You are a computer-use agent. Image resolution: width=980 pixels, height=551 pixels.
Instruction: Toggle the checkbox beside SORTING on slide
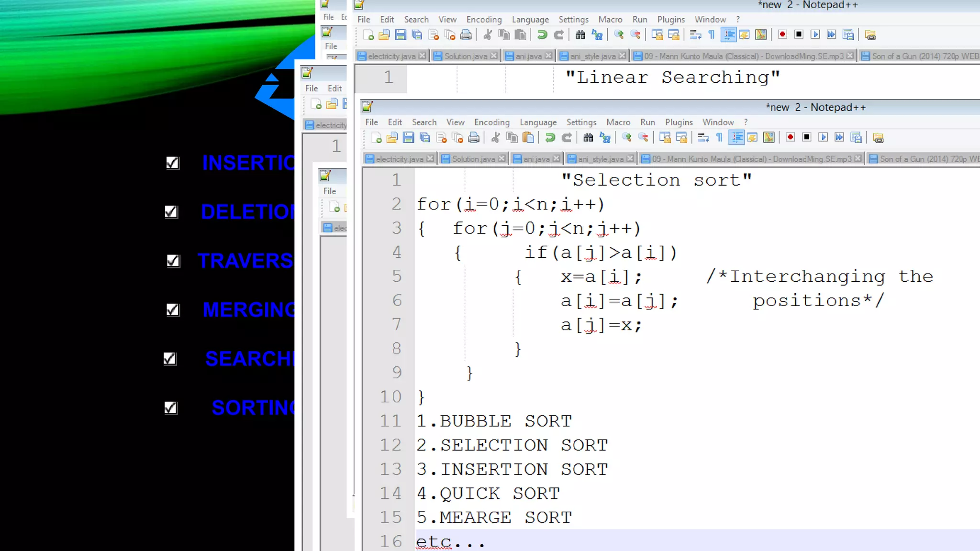tap(171, 408)
